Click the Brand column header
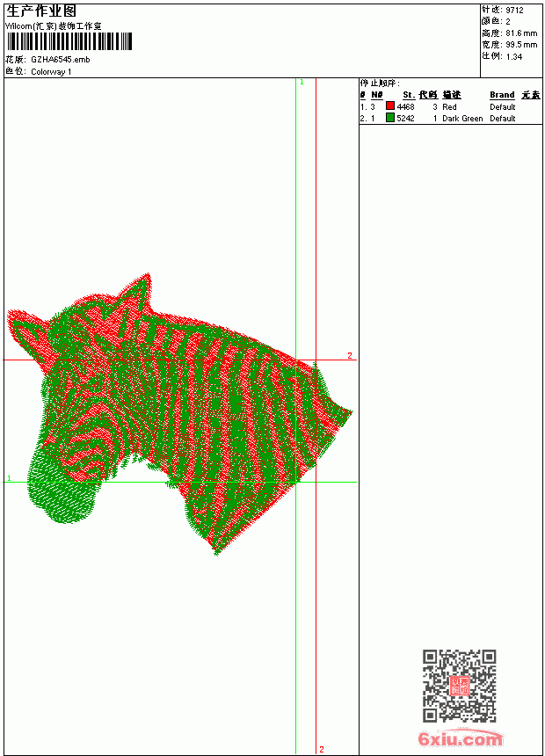545x756 pixels. [502, 95]
